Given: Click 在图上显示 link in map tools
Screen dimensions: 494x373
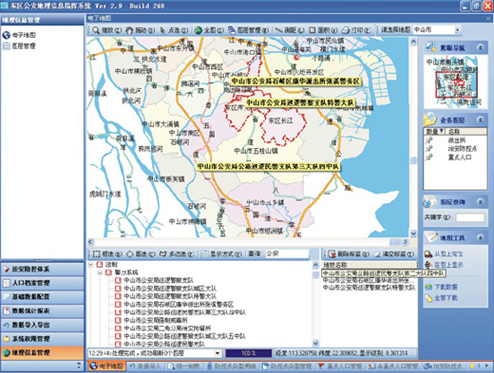Looking at the screenshot, I should (448, 265).
